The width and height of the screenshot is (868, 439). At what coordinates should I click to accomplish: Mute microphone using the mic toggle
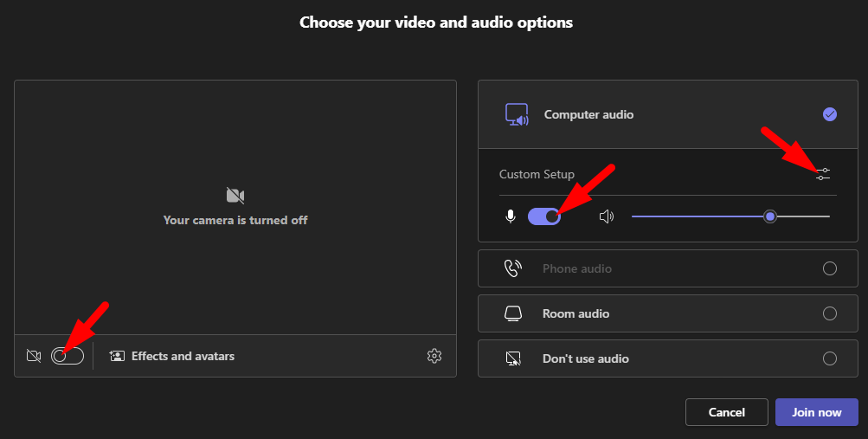(544, 216)
